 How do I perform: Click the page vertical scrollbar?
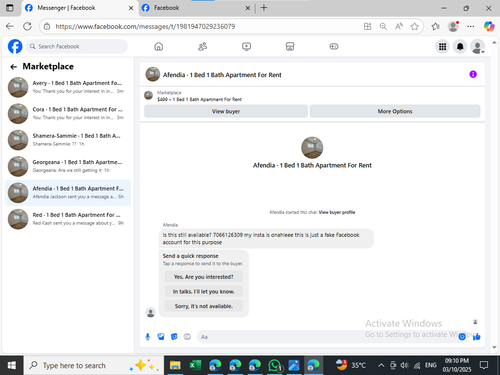[494, 195]
